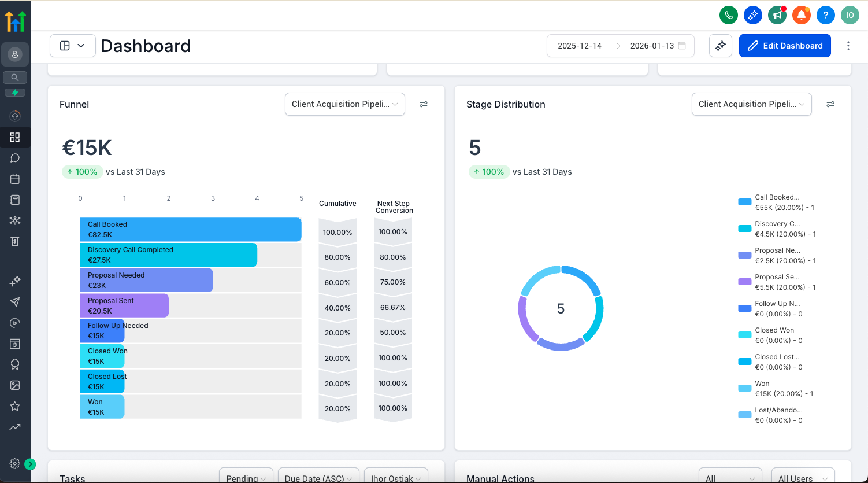Viewport: 868px width, 483px height.
Task: Open Payments in the sidebar
Action: [x=15, y=241]
